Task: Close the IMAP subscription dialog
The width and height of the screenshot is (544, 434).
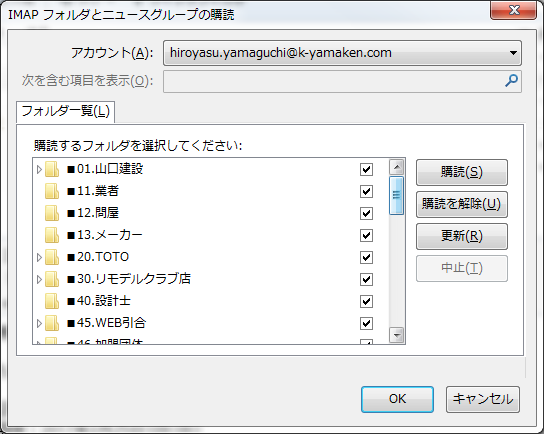Action: tap(513, 10)
